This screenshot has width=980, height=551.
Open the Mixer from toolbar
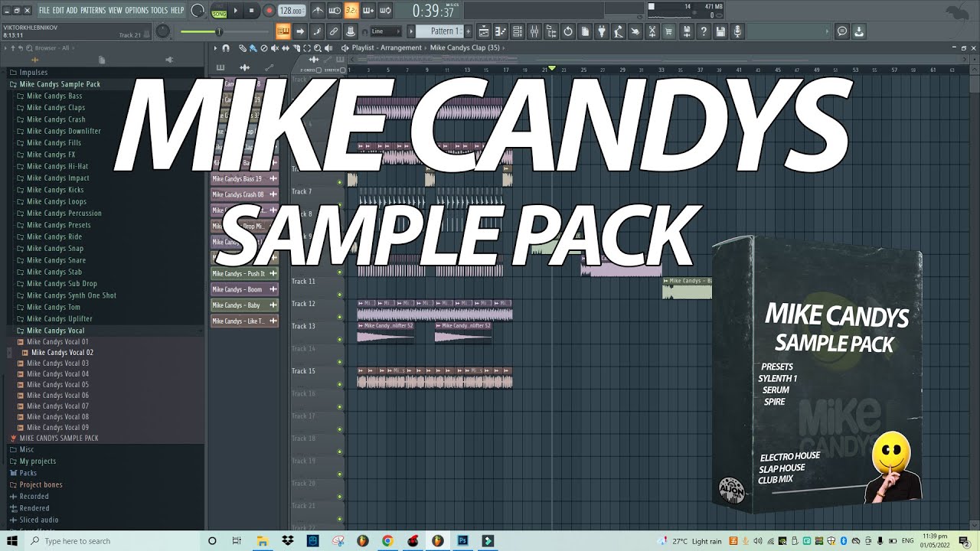pyautogui.click(x=534, y=31)
